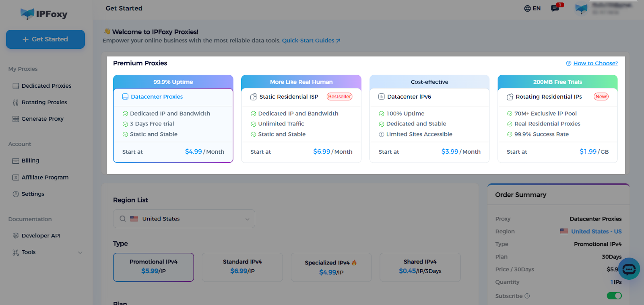Screen dimensions: 644x305
Task: Open Dedicated Proxies in sidebar
Action: tap(46, 86)
